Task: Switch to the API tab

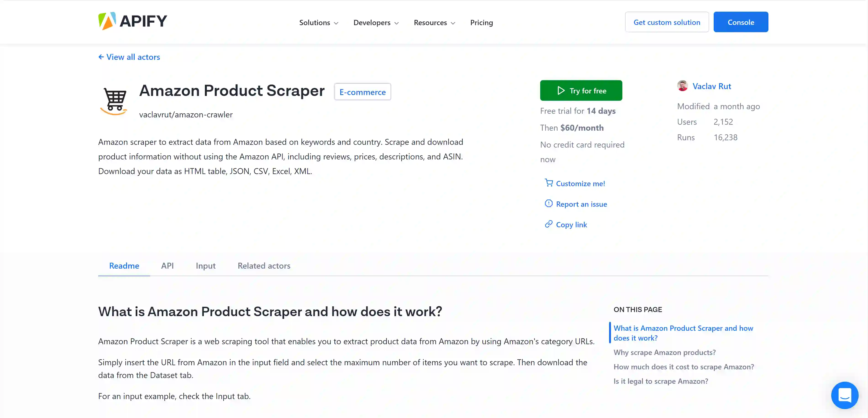Action: (x=167, y=266)
